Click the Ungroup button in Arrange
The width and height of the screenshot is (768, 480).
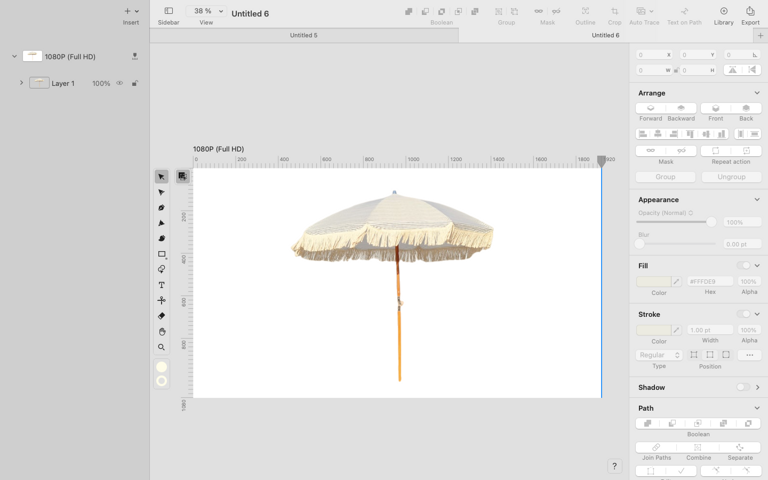pyautogui.click(x=731, y=177)
